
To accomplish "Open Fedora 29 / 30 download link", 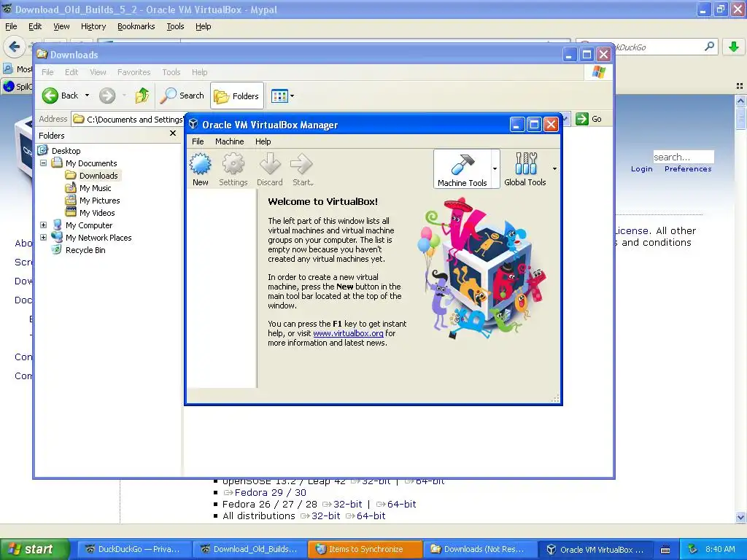I will pos(270,492).
